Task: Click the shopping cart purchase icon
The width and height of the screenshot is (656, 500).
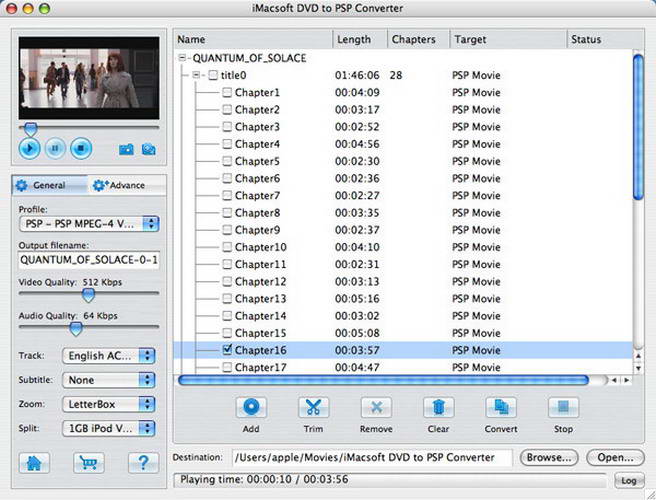Action: 89,463
